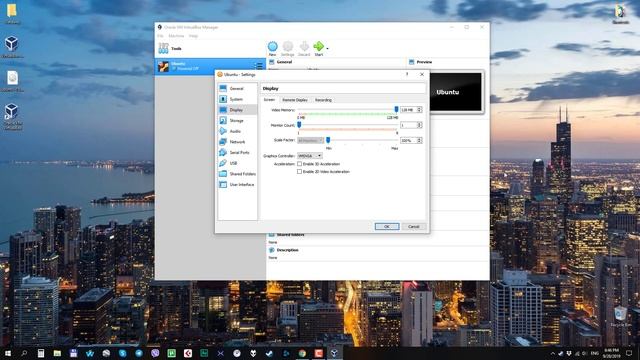Enable 2D Video Acceleration checkbox
The width and height of the screenshot is (640, 360).
click(300, 172)
